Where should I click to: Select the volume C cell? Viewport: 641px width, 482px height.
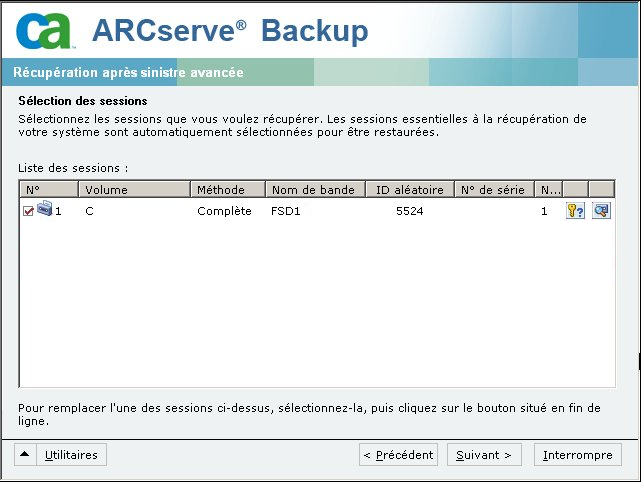point(90,212)
